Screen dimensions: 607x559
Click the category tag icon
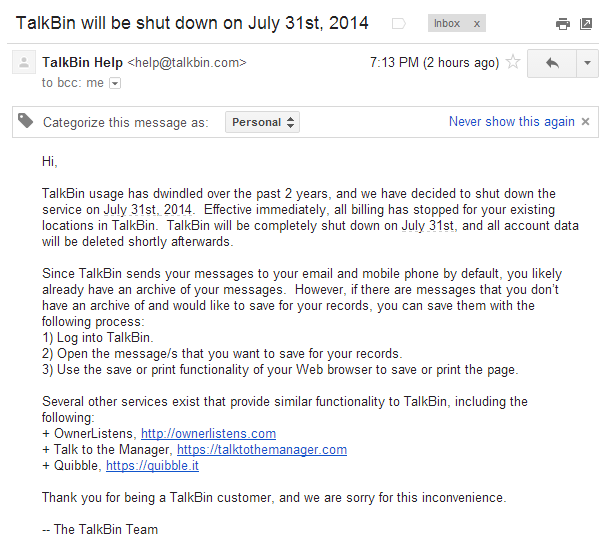(x=25, y=122)
